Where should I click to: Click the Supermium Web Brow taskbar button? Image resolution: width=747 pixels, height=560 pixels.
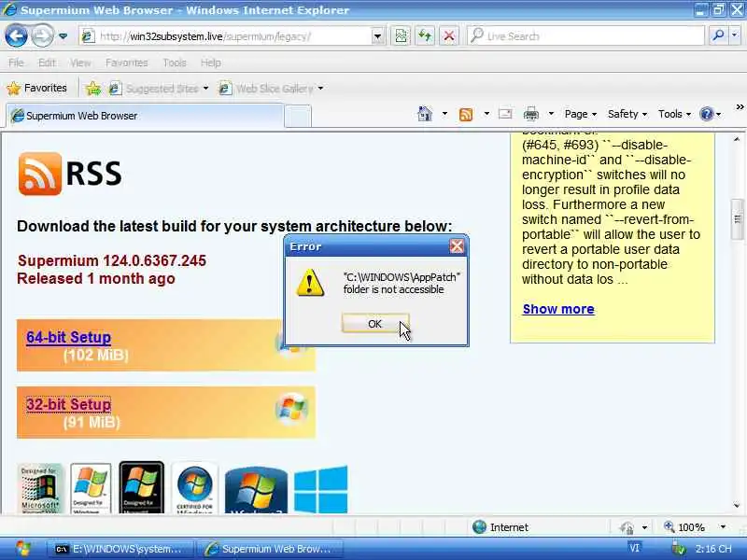pyautogui.click(x=269, y=549)
